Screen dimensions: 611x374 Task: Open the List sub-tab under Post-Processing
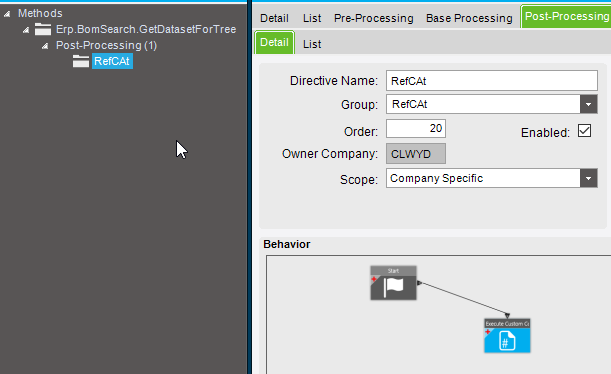click(312, 44)
